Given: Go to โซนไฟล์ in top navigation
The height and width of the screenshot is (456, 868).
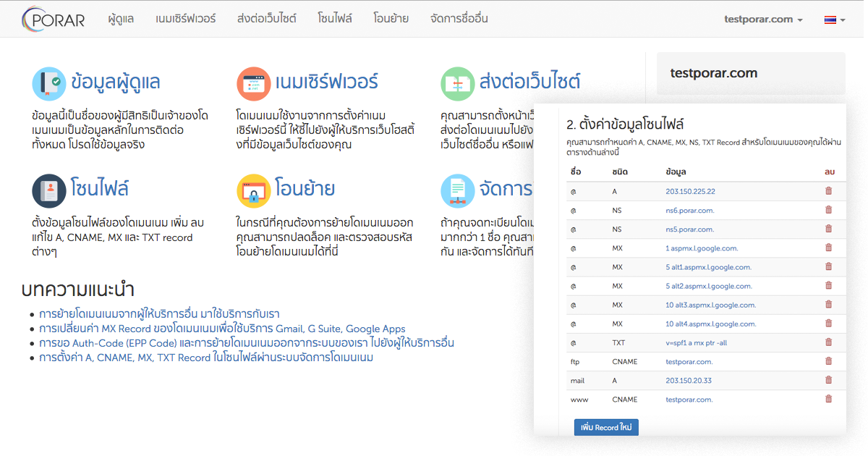Looking at the screenshot, I should tap(335, 19).
